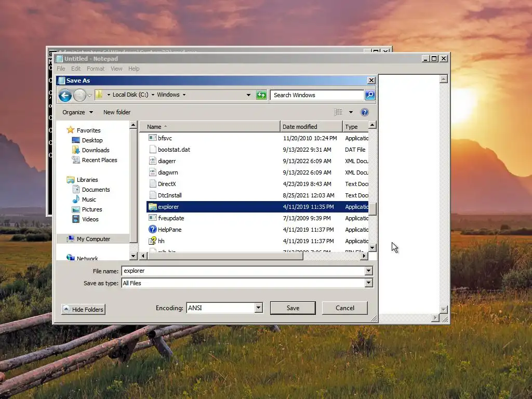Open the Notepad File menu
Image resolution: width=532 pixels, height=399 pixels.
(x=61, y=69)
